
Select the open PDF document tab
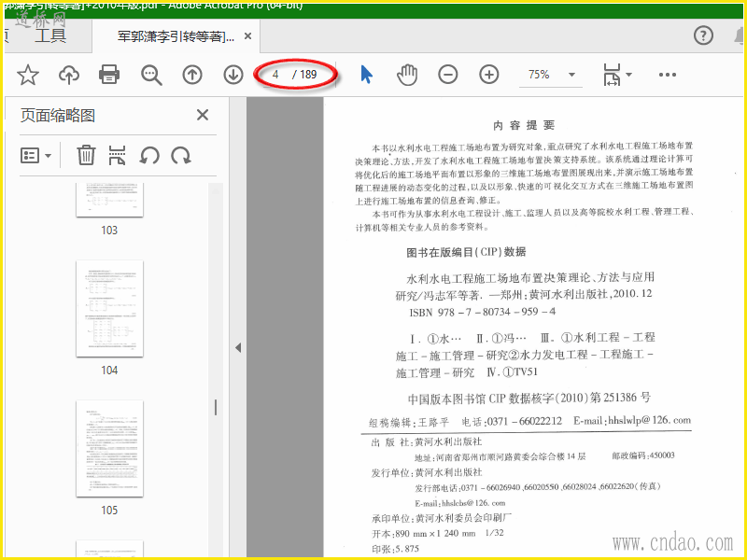point(176,36)
